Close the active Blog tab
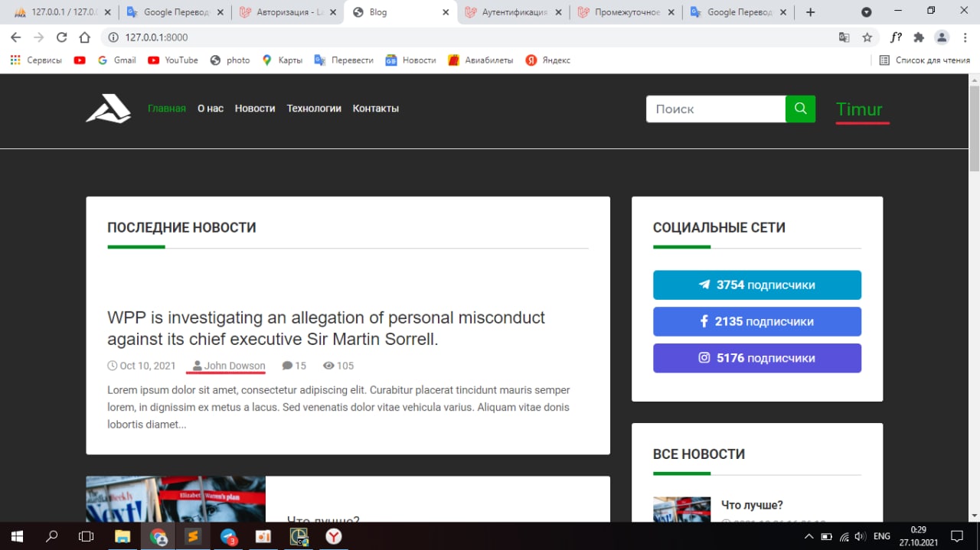980x550 pixels. [446, 12]
